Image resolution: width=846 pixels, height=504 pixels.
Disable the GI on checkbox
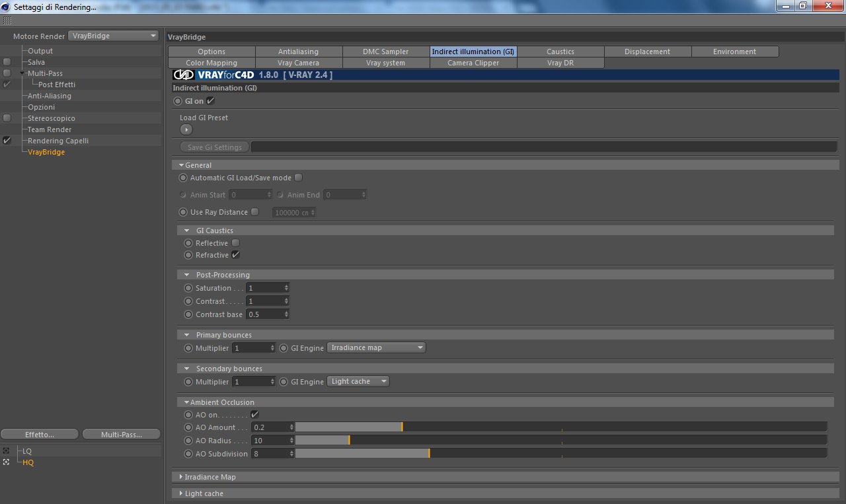coord(211,101)
